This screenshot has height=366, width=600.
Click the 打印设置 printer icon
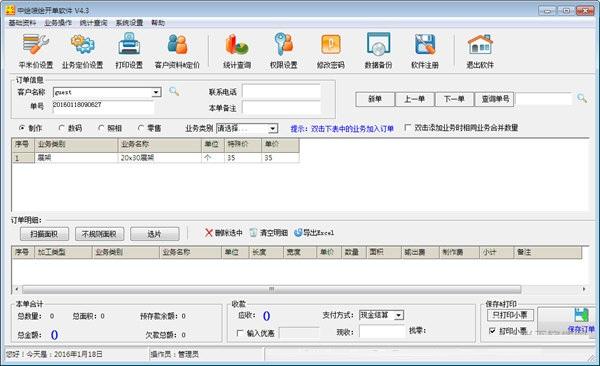click(129, 44)
